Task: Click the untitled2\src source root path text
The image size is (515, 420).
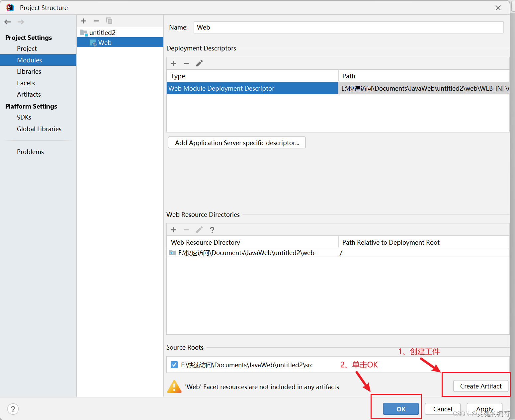Action: pos(247,365)
